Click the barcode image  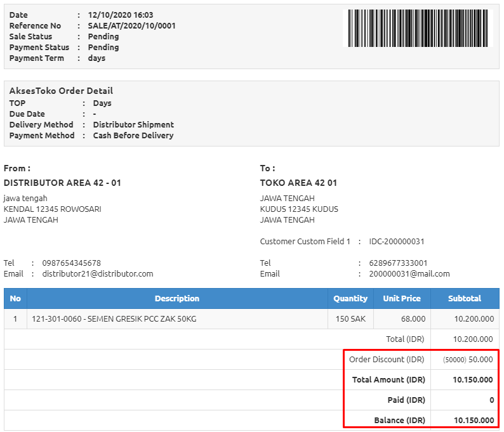point(418,29)
